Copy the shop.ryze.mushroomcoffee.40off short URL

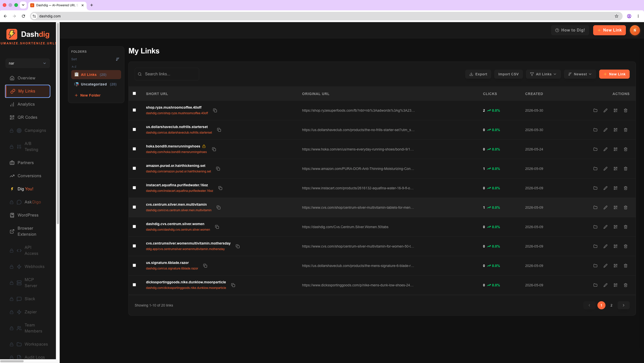tap(215, 110)
